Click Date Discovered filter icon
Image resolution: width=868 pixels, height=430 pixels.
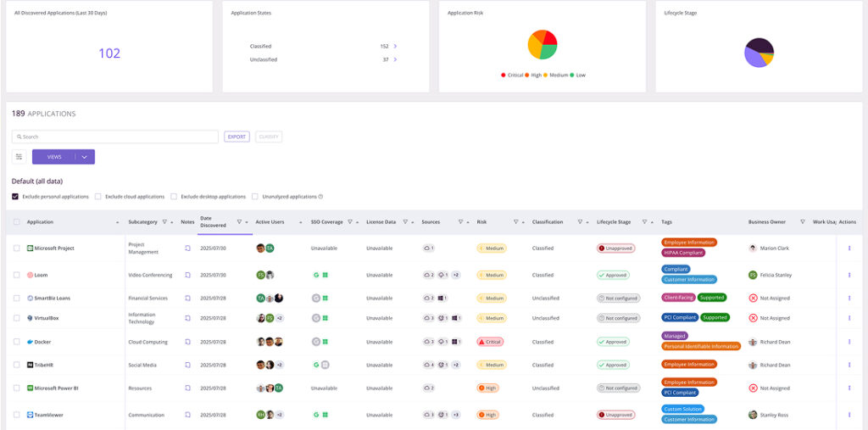point(239,221)
